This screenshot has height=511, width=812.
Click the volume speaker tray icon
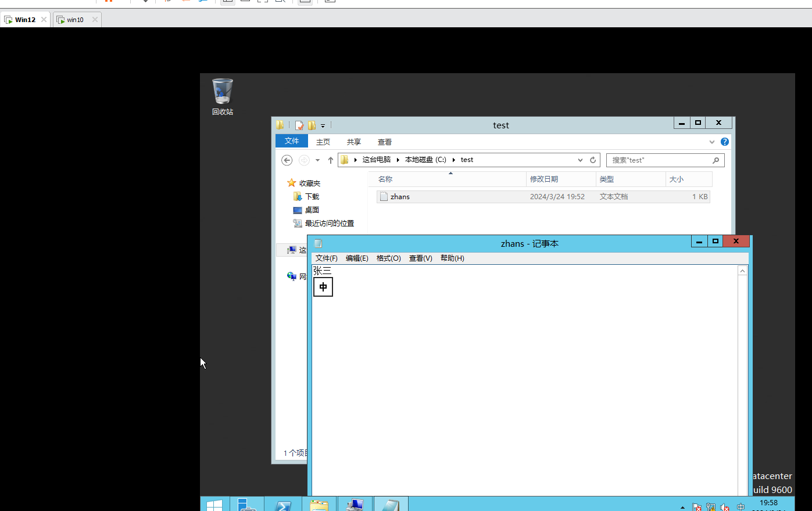(x=725, y=507)
